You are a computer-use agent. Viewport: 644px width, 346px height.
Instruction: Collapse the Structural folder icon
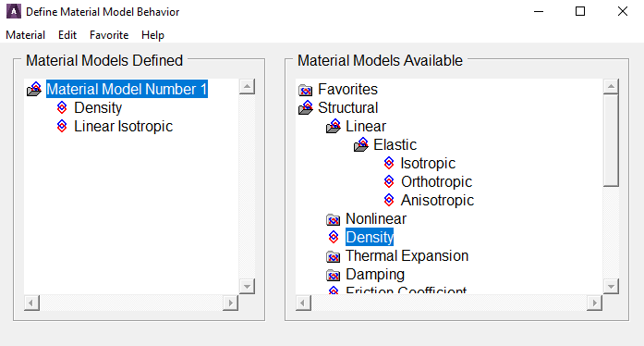(x=306, y=107)
